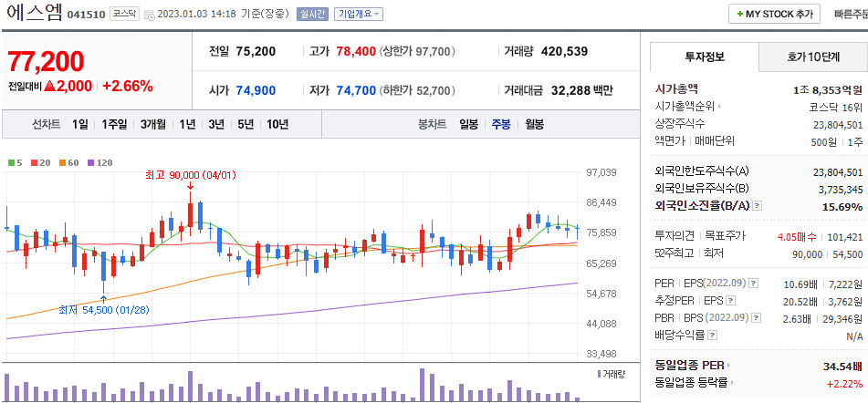Show the 월봉 monthly candle chart

tap(535, 124)
